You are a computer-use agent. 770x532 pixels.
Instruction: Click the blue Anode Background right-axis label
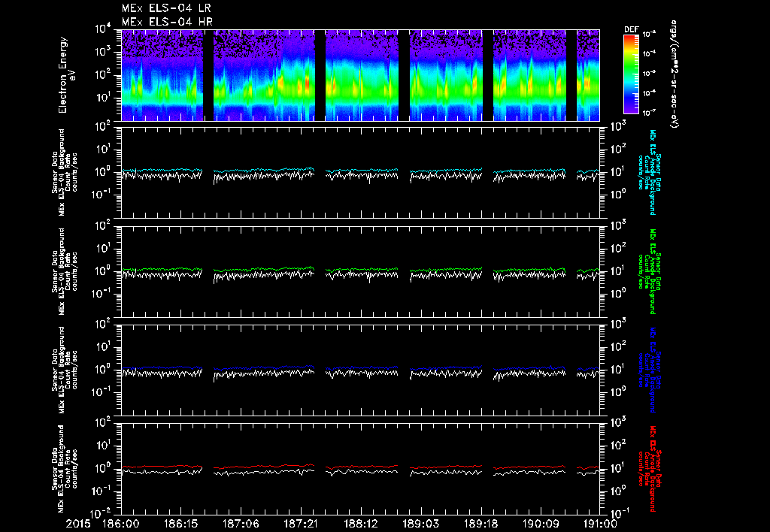click(x=649, y=370)
